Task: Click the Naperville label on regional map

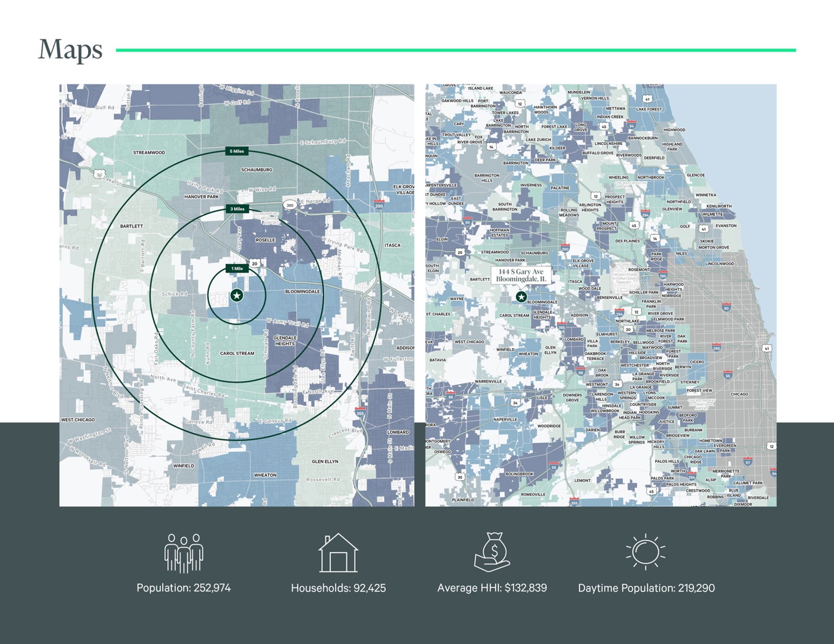Action: 505,419
